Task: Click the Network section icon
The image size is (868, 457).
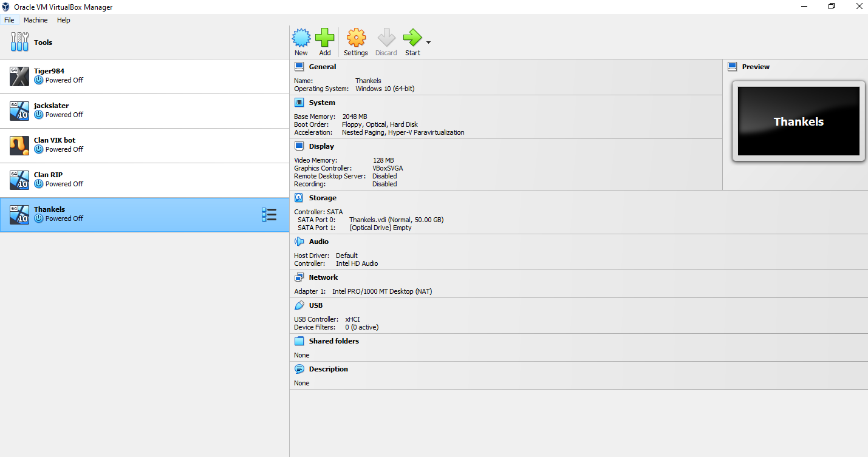Action: [299, 277]
